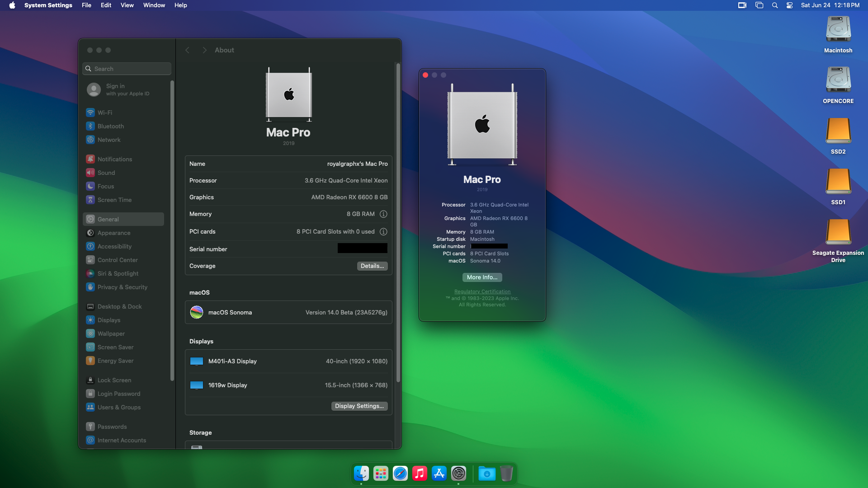This screenshot has height=488, width=868.
Task: Open Passwords settings
Action: [x=123, y=427]
